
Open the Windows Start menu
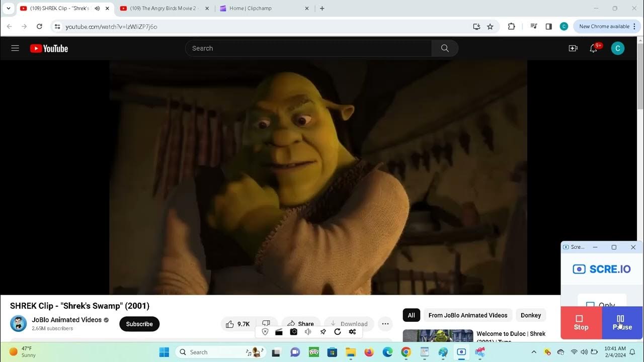click(x=164, y=352)
